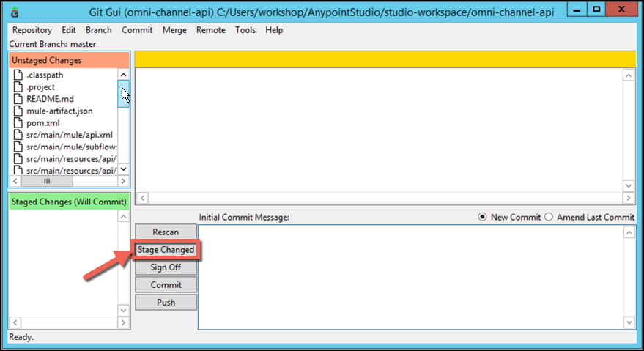Viewport: 644px width, 351px height.
Task: Click the unstaged list vertical scrollbar thumb
Action: pyautogui.click(x=123, y=94)
